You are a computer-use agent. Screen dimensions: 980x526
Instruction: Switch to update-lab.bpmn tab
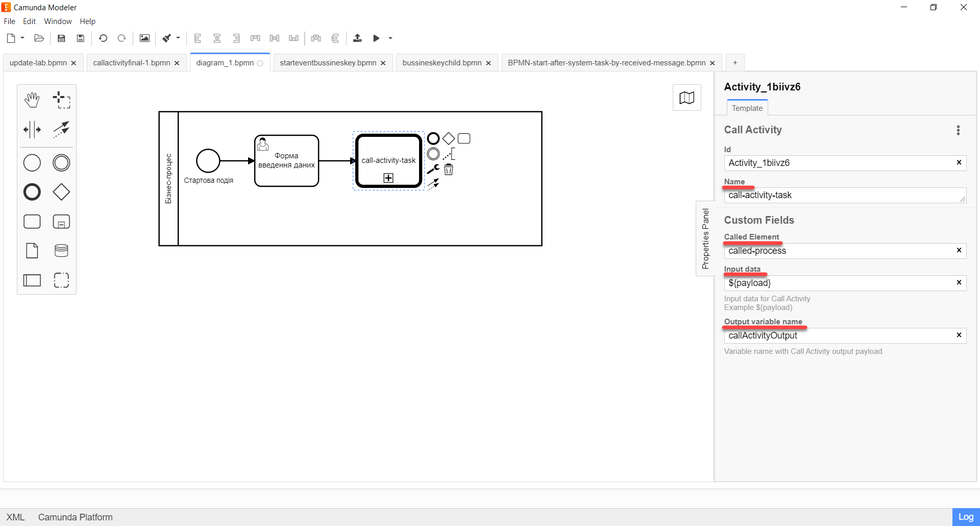coord(38,63)
